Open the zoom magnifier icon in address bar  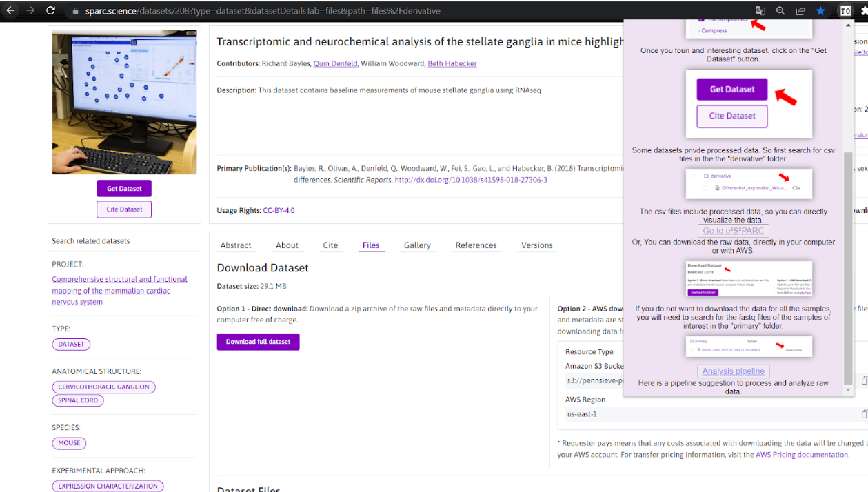point(780,11)
